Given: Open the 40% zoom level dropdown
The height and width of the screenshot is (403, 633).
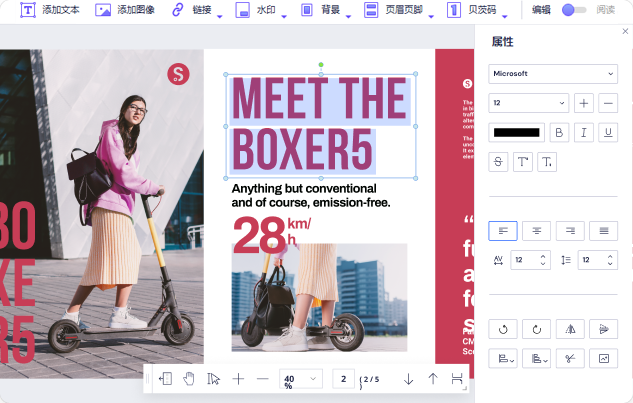Looking at the screenshot, I should coord(299,379).
